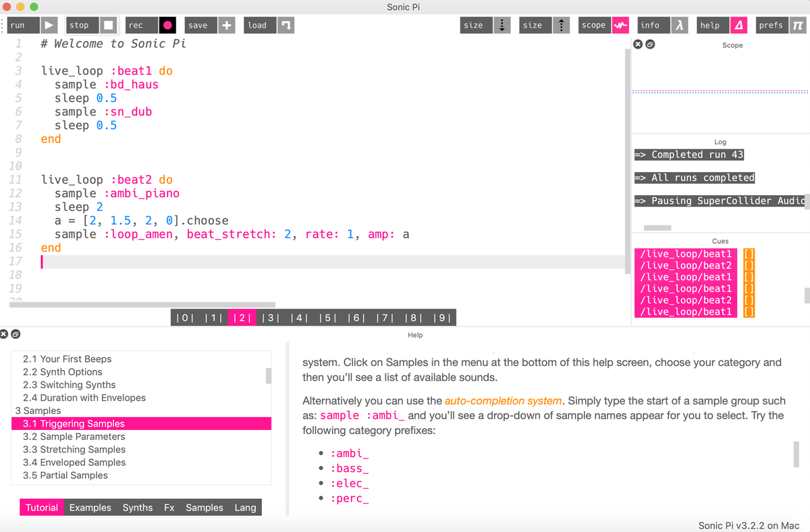The width and height of the screenshot is (810, 532).
Task: Switch to buffer 4 tab
Action: coord(299,317)
